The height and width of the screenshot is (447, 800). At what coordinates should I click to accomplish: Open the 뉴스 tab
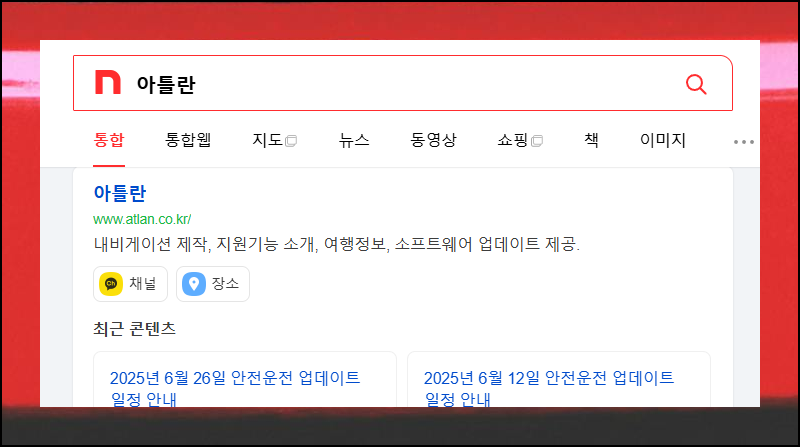pyautogui.click(x=354, y=140)
